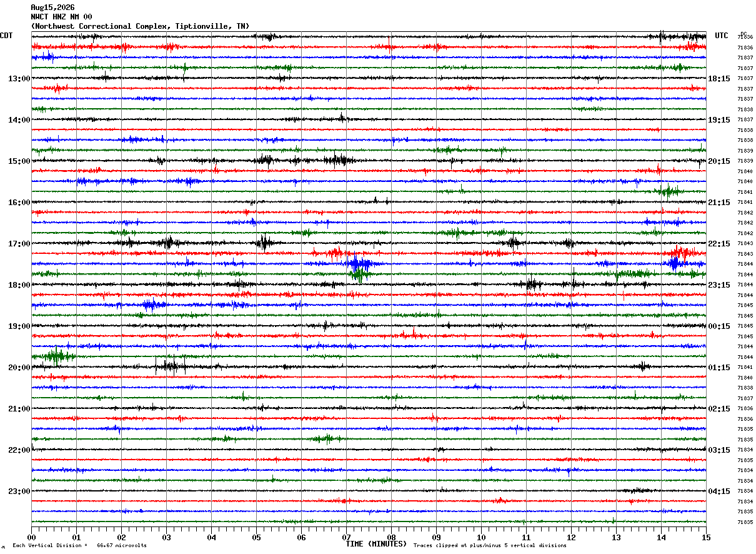Click minute 04 tick label on the bottom time axis
This screenshot has width=756, height=554.
211,538
